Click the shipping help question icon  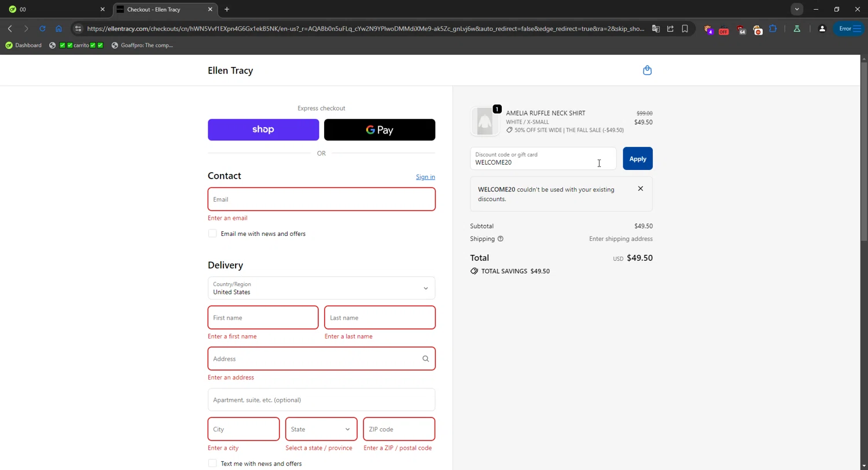(501, 239)
